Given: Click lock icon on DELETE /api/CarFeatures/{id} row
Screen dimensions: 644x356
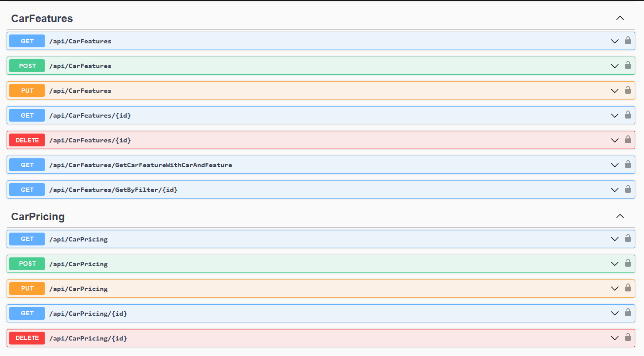Looking at the screenshot, I should (628, 140).
